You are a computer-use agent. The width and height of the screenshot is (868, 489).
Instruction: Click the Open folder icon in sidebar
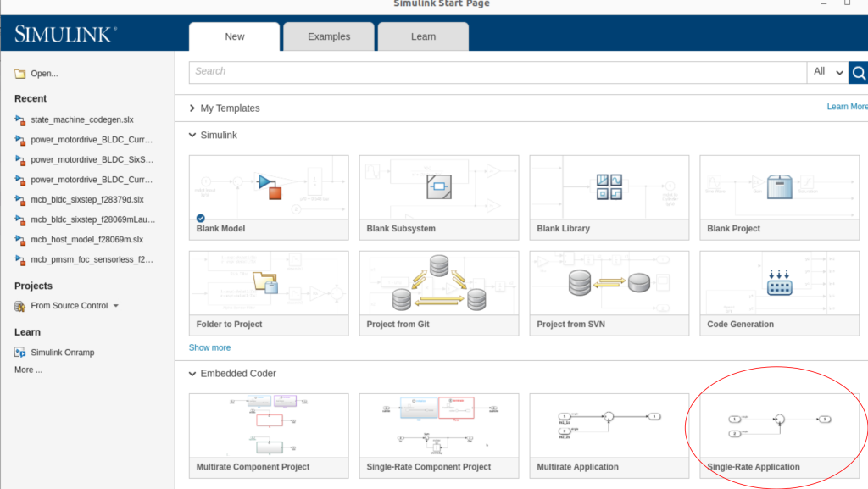coord(20,74)
